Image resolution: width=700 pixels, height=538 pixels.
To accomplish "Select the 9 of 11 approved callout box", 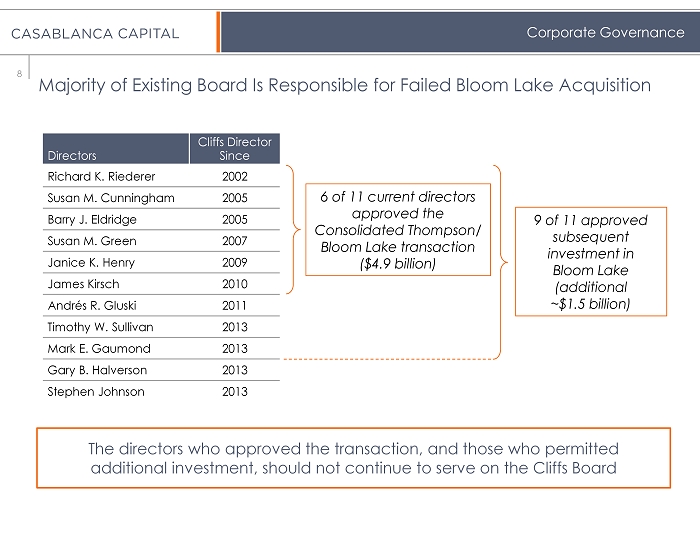I will coord(591,262).
